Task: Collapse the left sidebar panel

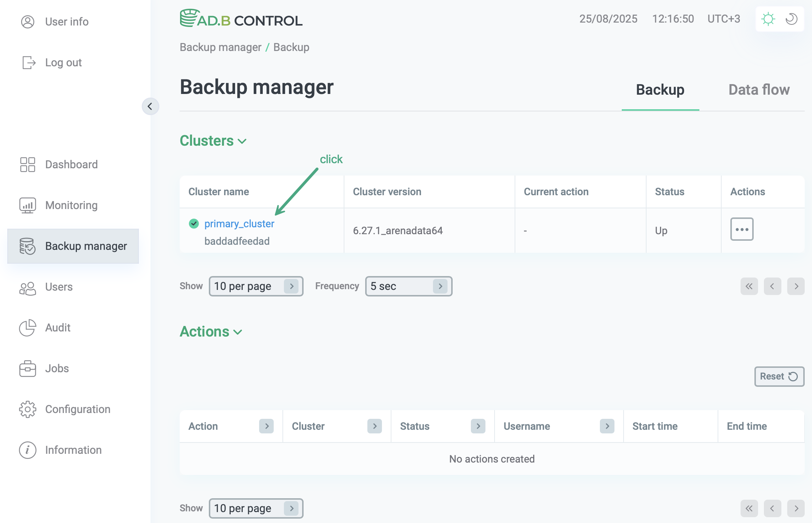Action: (x=151, y=106)
